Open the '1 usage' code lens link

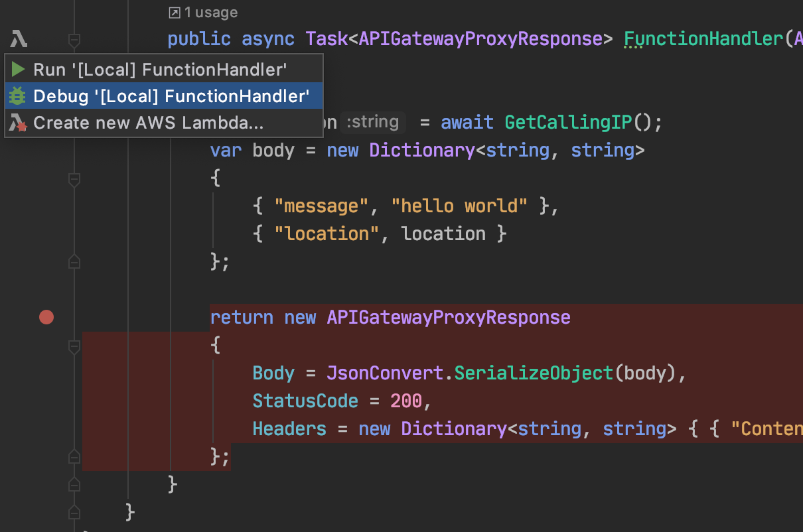click(204, 13)
